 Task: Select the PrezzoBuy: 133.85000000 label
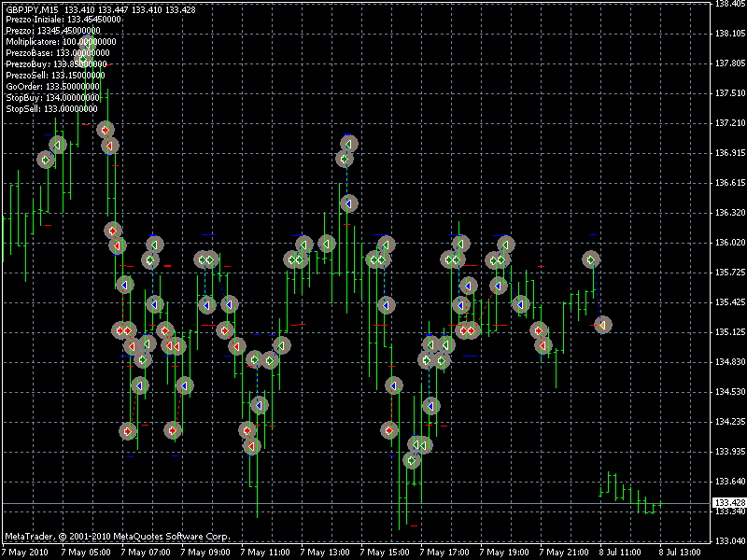coord(56,64)
